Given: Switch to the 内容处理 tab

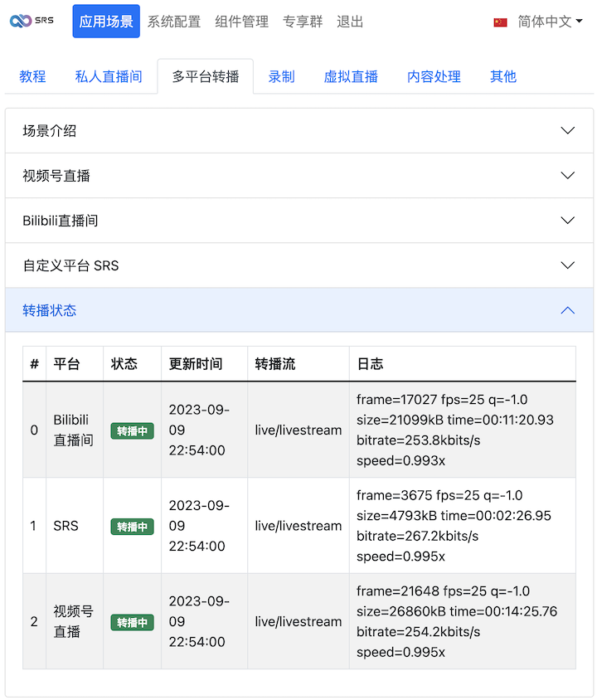Looking at the screenshot, I should [x=434, y=77].
